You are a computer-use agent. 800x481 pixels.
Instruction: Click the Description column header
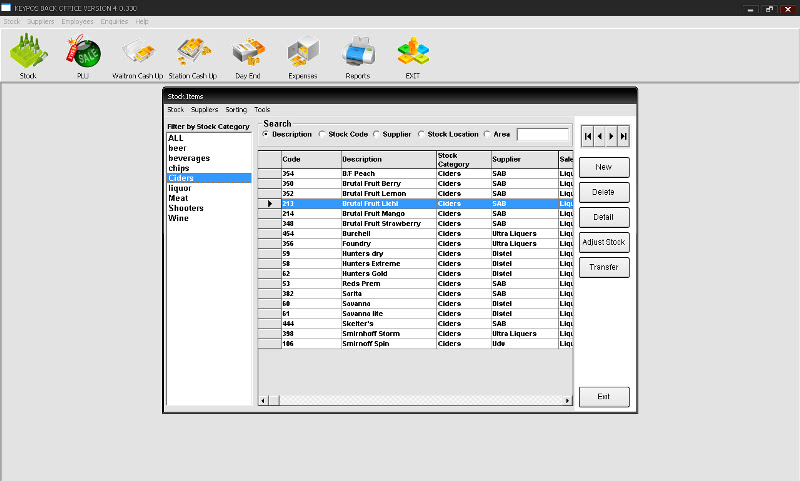click(x=389, y=160)
